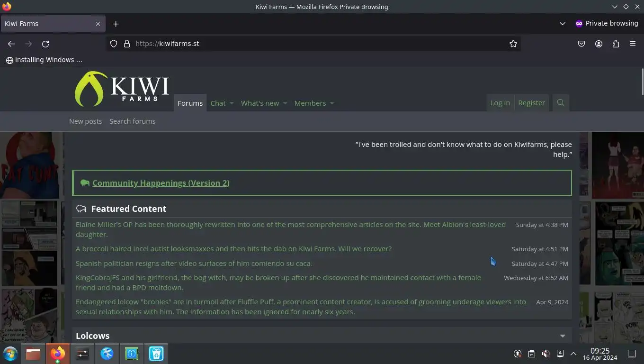Click the Kiwi Farms logo
This screenshot has height=364, width=644.
122,89
